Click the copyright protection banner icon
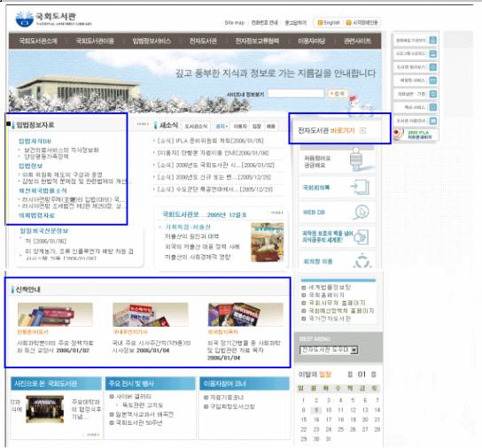Screen dimensions: 482x448 pos(361,237)
